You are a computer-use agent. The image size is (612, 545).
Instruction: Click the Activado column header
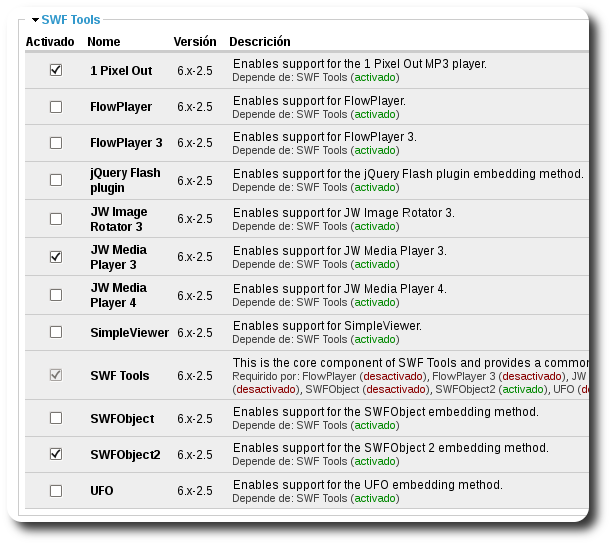[50, 42]
